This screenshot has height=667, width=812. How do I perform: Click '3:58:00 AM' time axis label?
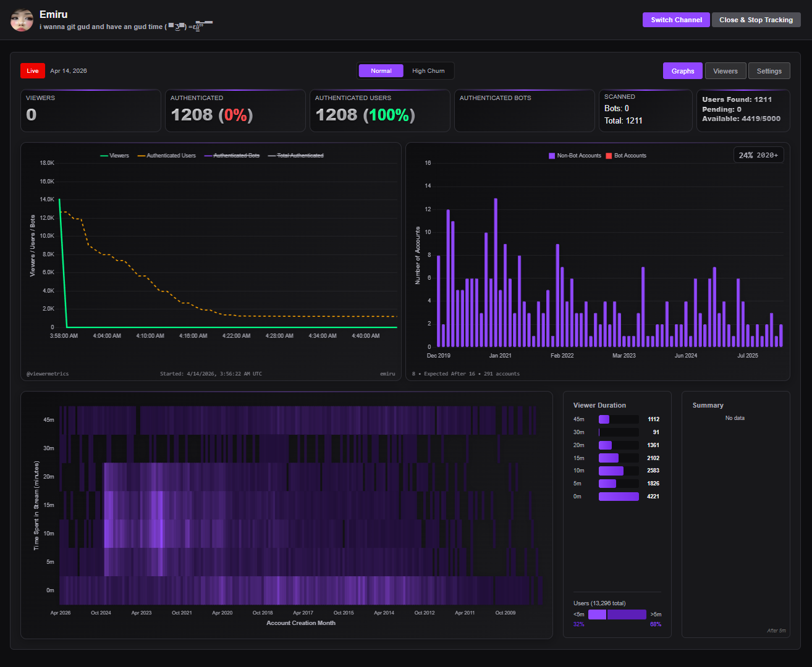tap(64, 336)
